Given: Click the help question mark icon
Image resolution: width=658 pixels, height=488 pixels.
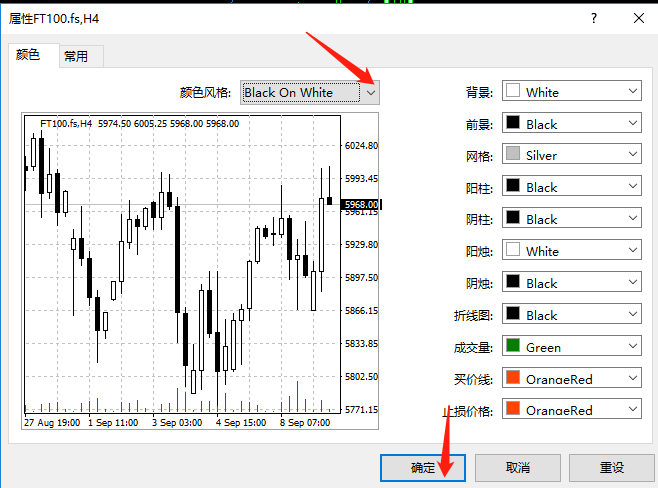Looking at the screenshot, I should tap(594, 18).
